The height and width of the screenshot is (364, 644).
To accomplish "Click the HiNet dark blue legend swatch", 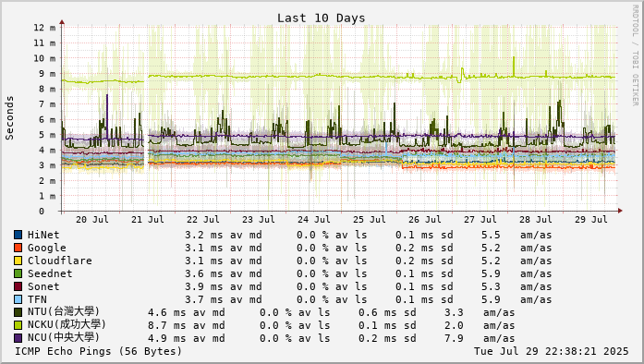I will coord(18,235).
